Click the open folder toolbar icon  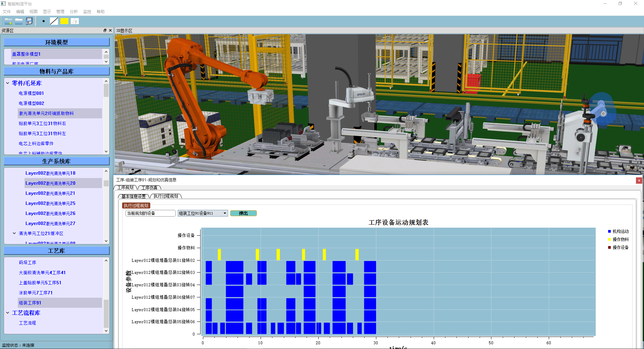point(19,21)
